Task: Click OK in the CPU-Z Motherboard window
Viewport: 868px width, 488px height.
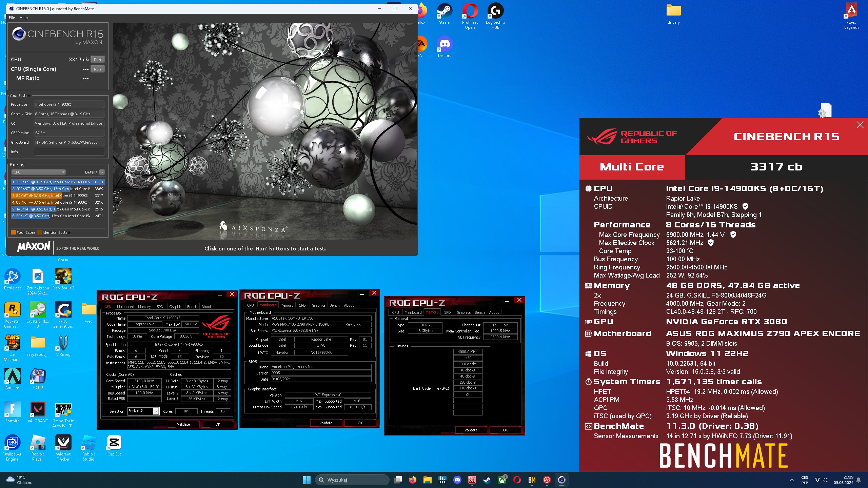Action: pyautogui.click(x=360, y=423)
